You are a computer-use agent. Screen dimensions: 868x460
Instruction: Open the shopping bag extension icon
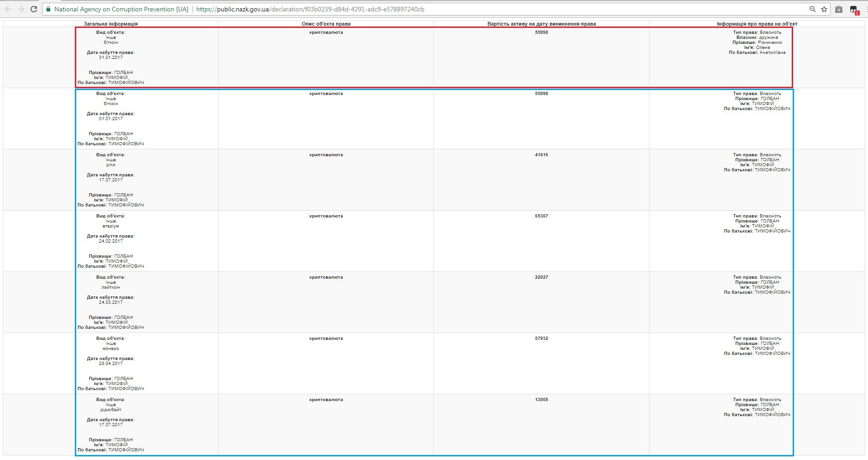pos(839,9)
